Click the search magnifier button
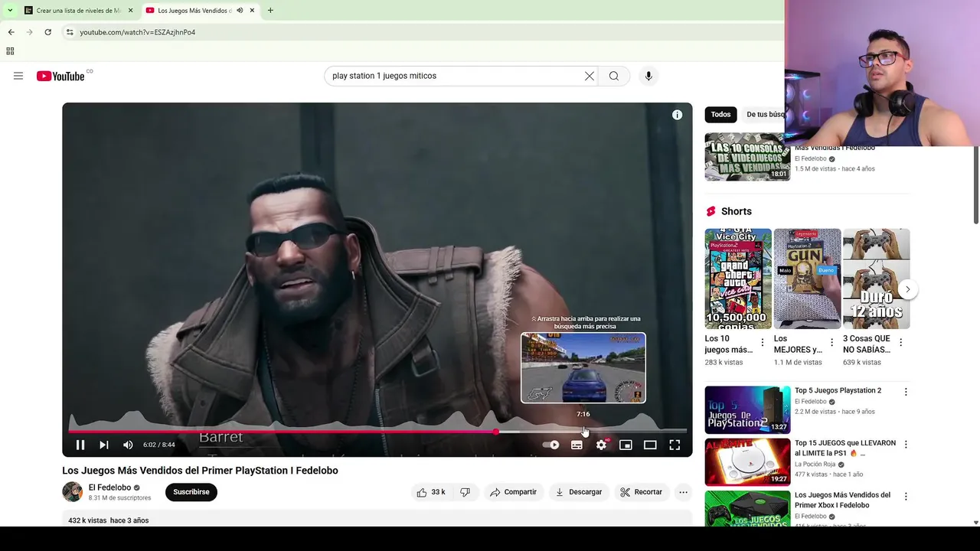The width and height of the screenshot is (980, 551). point(614,76)
